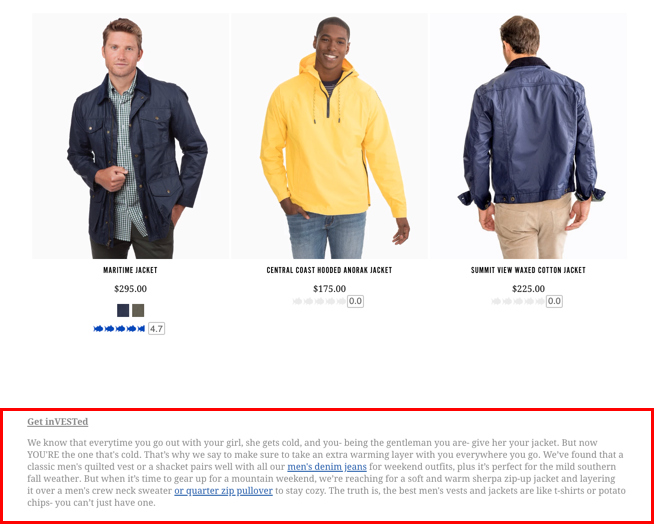This screenshot has width=654, height=524.
Task: Click the Get inVESTed heading
Action: click(58, 422)
